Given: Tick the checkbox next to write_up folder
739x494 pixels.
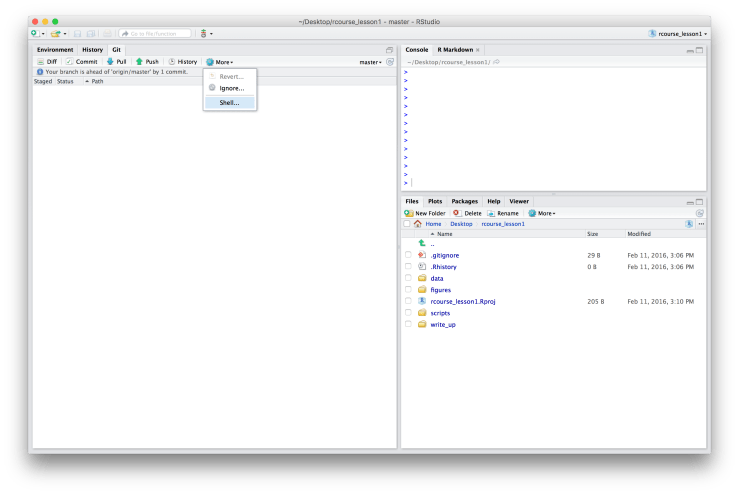Looking at the screenshot, I should coord(408,324).
